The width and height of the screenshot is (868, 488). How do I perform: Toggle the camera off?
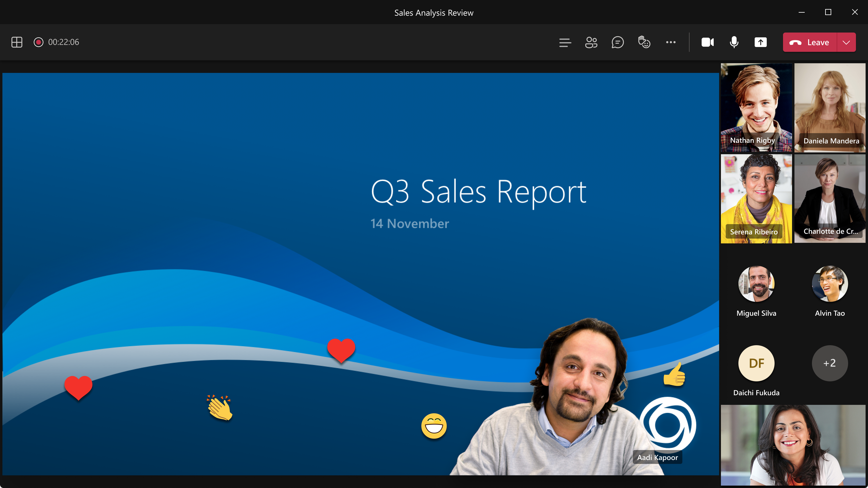[708, 42]
